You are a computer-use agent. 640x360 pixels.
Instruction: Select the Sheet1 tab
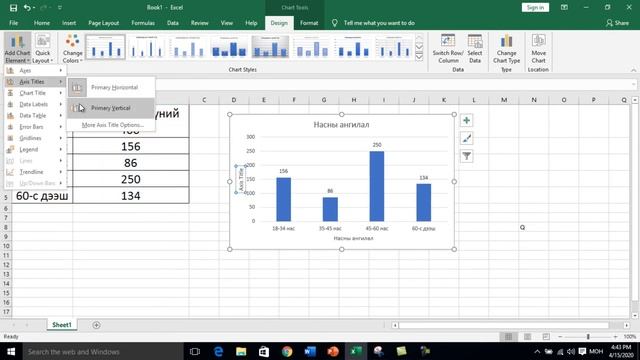click(x=62, y=325)
